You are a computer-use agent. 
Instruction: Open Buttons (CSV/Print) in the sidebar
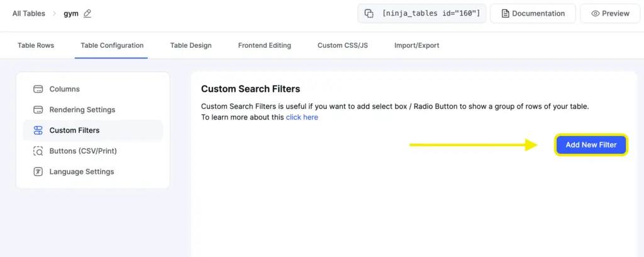[x=93, y=151]
